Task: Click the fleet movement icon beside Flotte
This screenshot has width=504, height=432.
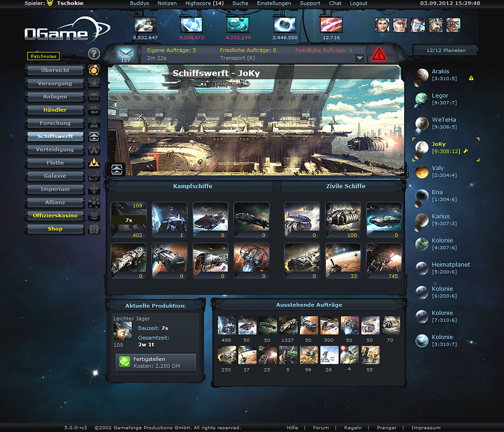Action: click(x=94, y=163)
